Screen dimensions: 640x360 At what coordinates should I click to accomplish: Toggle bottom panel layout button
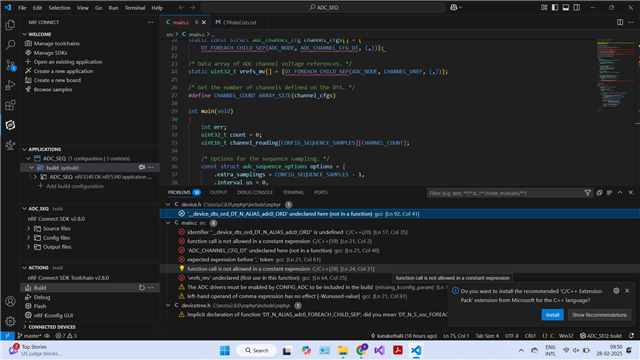[x=566, y=7]
